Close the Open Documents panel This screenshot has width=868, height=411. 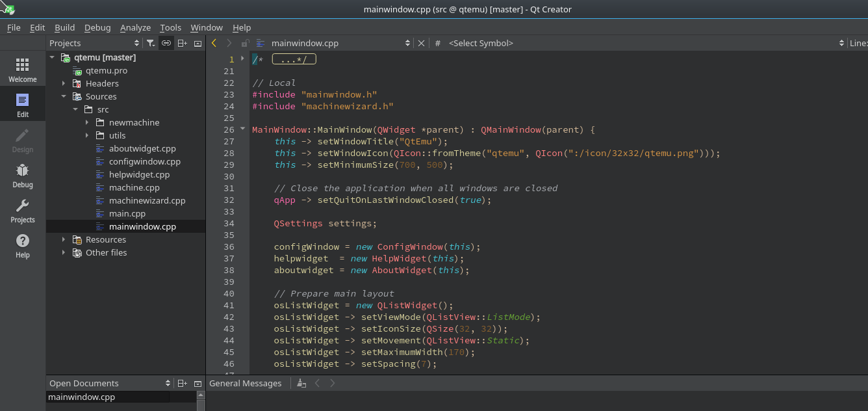(198, 383)
